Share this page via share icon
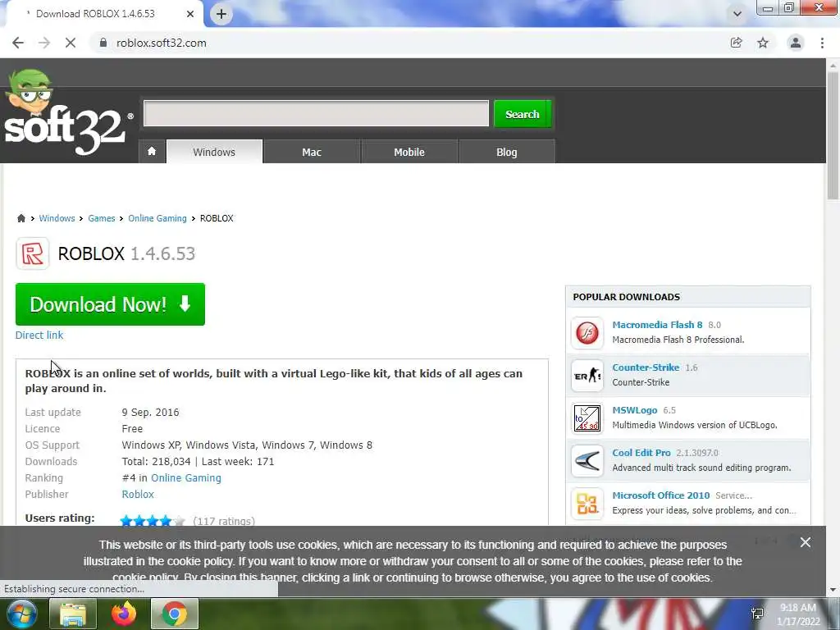 click(x=737, y=43)
